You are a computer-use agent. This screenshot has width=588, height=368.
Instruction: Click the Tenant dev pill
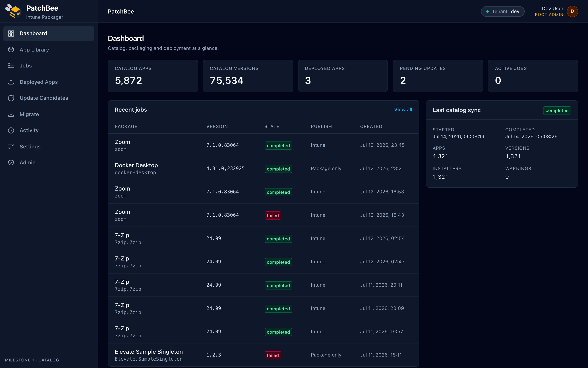pos(502,11)
